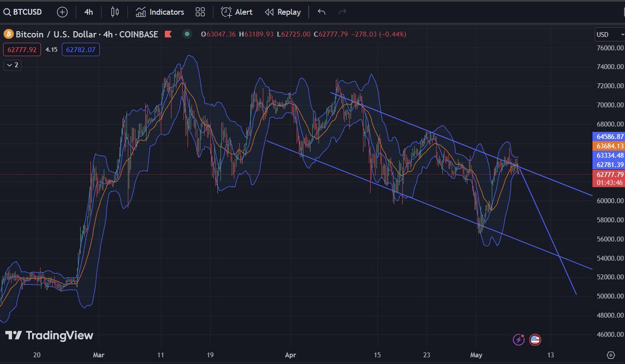The width and height of the screenshot is (625, 364).
Task: Click the May date on the time axis
Action: tap(477, 354)
